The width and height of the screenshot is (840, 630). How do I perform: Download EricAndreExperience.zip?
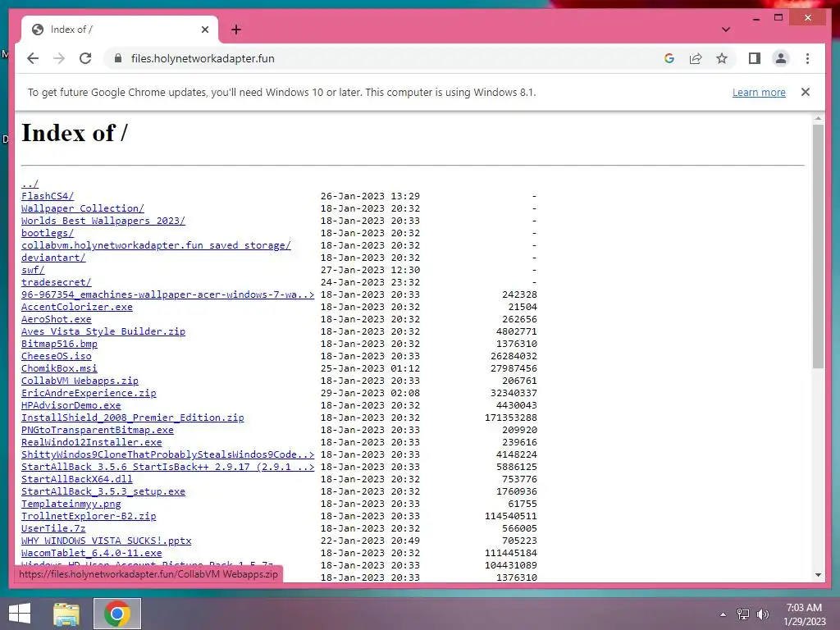(x=89, y=393)
